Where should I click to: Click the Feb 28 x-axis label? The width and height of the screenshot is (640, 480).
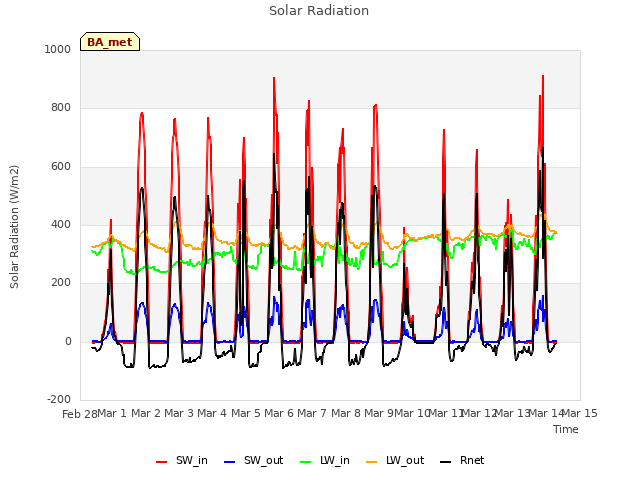[x=80, y=414]
